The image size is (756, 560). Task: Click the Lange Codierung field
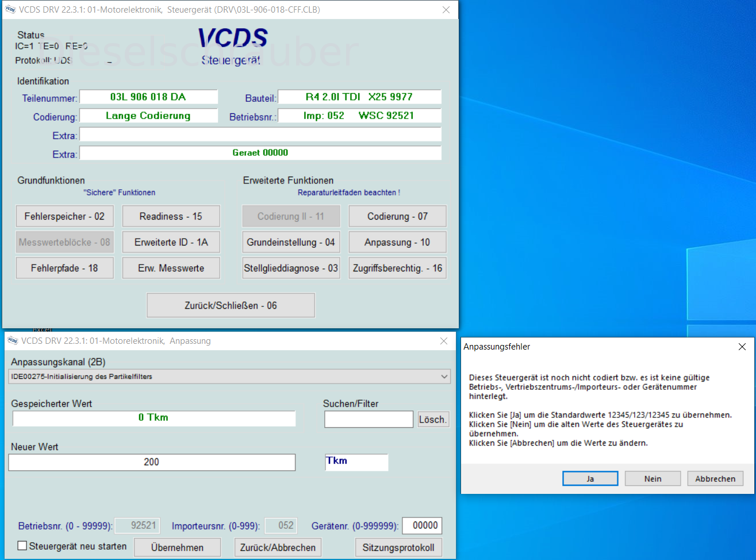click(x=148, y=116)
